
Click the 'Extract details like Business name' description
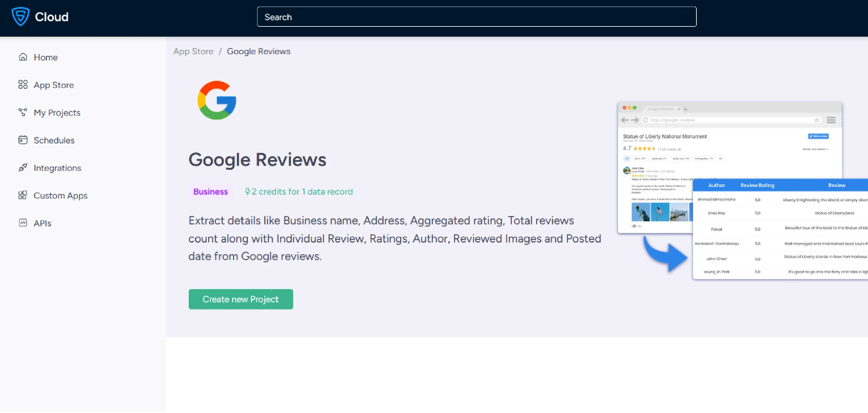point(395,239)
